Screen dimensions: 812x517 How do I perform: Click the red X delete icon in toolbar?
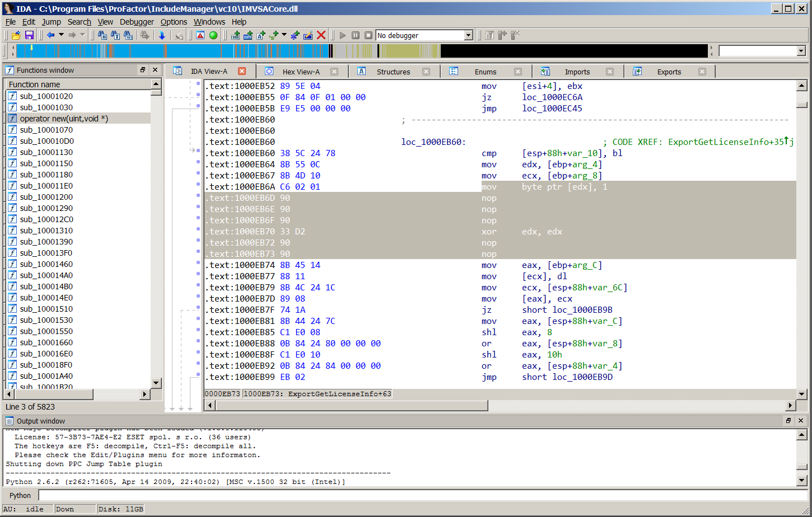click(x=321, y=35)
